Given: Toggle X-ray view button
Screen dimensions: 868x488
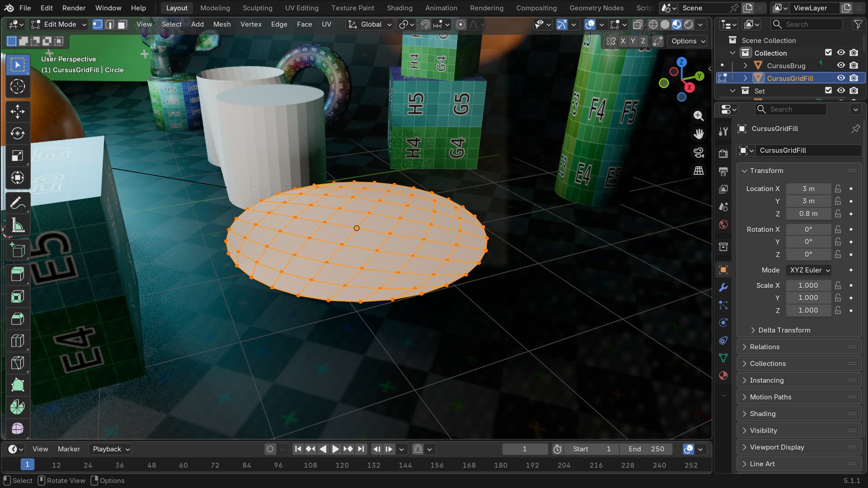Looking at the screenshot, I should (x=638, y=24).
